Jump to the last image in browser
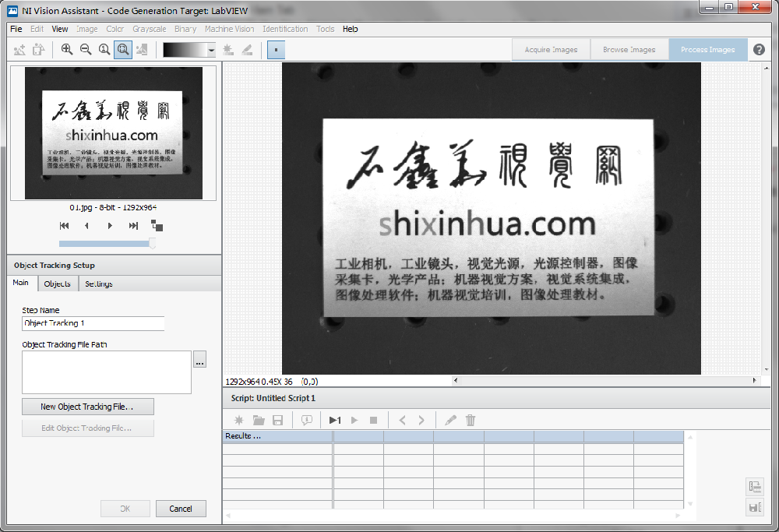Image resolution: width=779 pixels, height=532 pixels. (133, 226)
